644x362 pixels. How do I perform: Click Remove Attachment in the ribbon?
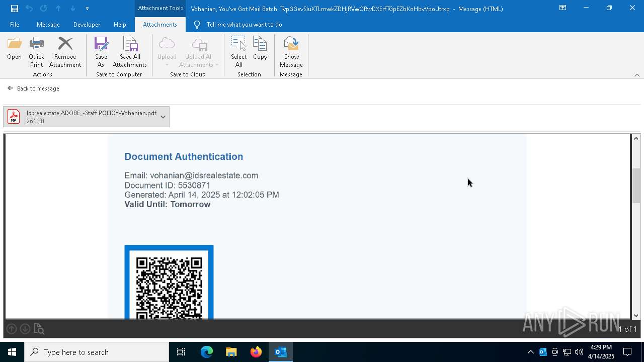coord(65,52)
